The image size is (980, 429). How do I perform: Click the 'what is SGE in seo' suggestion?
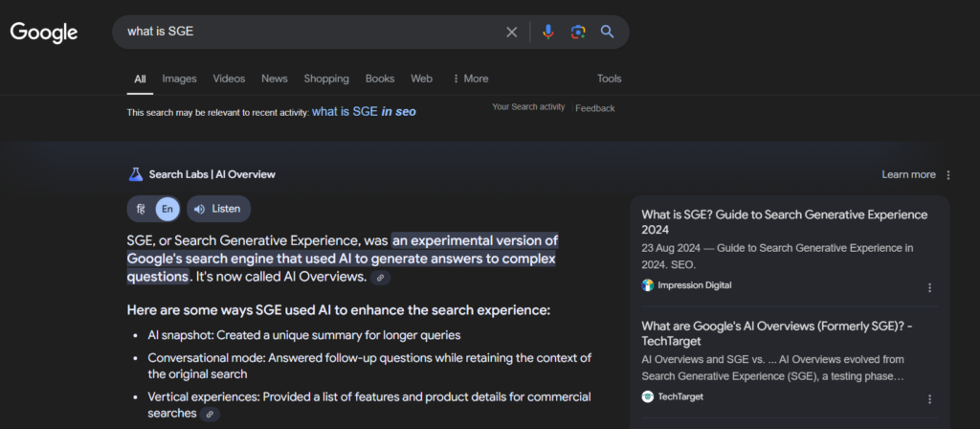click(x=364, y=111)
